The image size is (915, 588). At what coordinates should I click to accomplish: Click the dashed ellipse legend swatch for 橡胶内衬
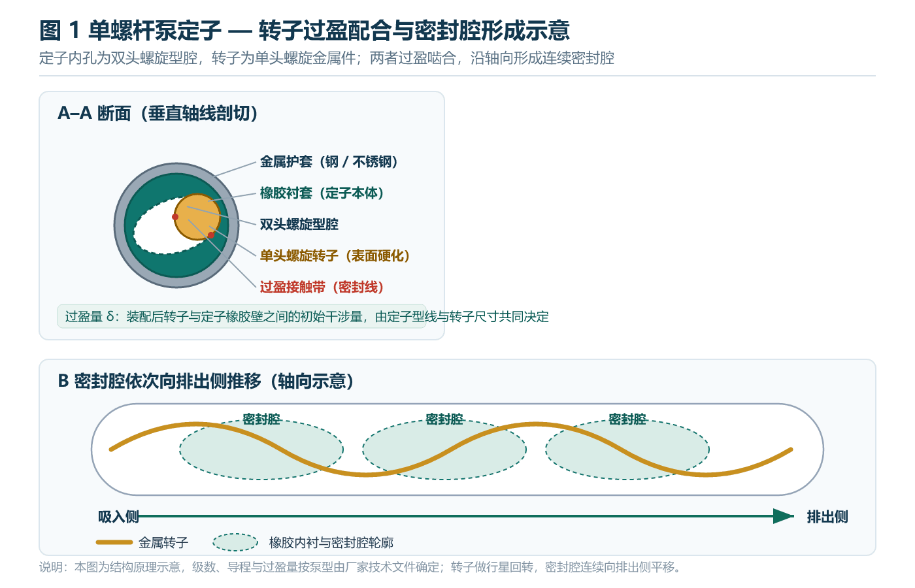[235, 542]
